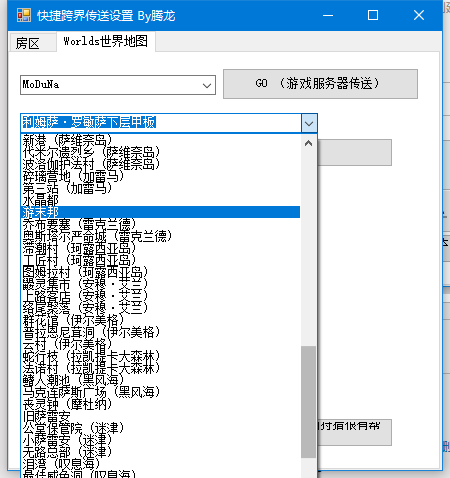This screenshot has width=450, height=478.
Task: Choose 群花馆（伊尔美格）
Action: tap(160, 320)
